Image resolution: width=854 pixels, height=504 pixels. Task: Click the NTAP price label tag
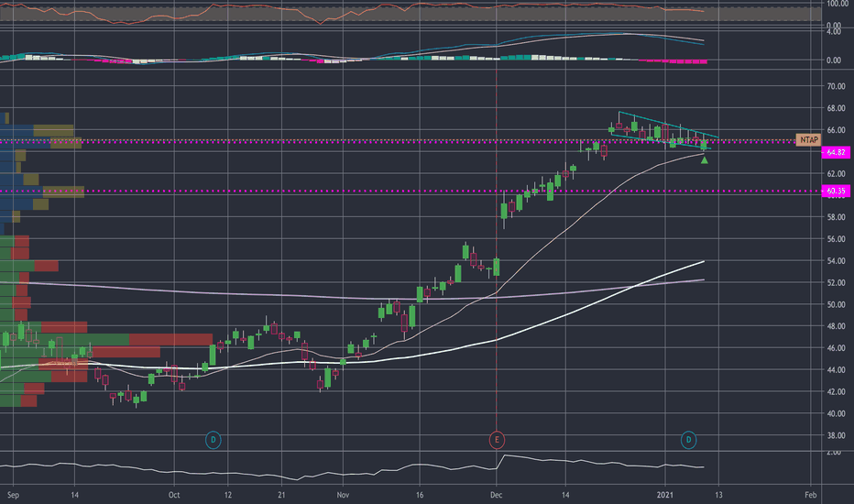point(808,140)
